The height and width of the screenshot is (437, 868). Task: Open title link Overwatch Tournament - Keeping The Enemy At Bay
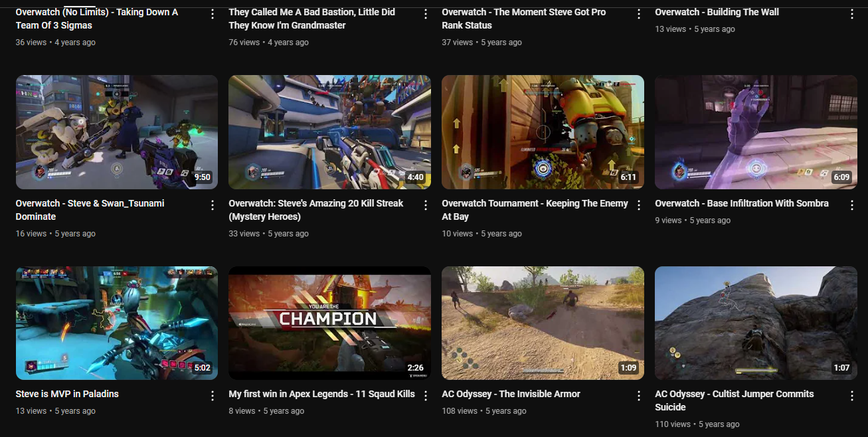(535, 210)
